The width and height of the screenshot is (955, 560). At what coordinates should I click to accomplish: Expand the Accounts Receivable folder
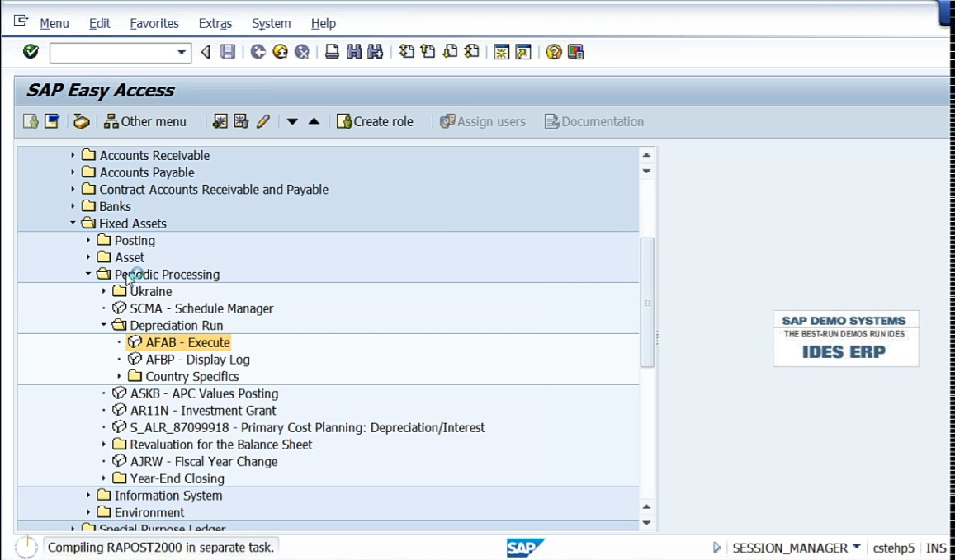coord(73,155)
